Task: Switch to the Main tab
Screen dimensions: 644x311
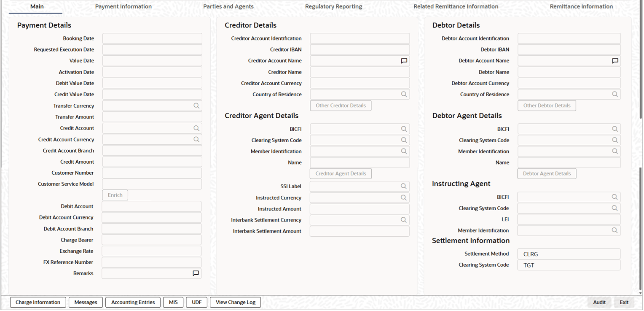Action: click(x=37, y=6)
